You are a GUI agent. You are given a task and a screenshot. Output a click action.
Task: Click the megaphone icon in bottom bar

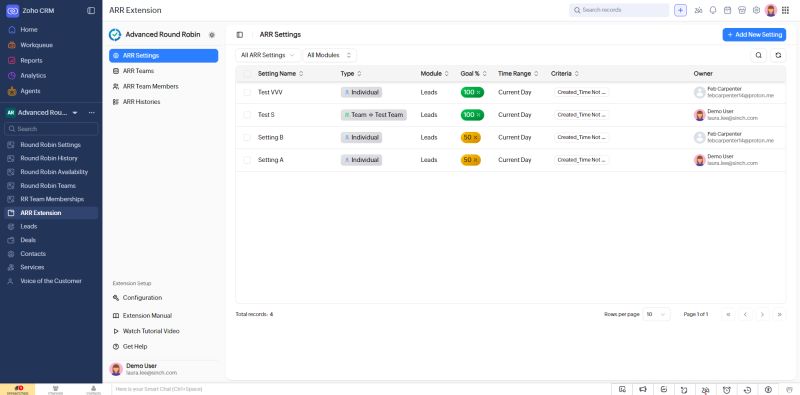[x=643, y=390]
